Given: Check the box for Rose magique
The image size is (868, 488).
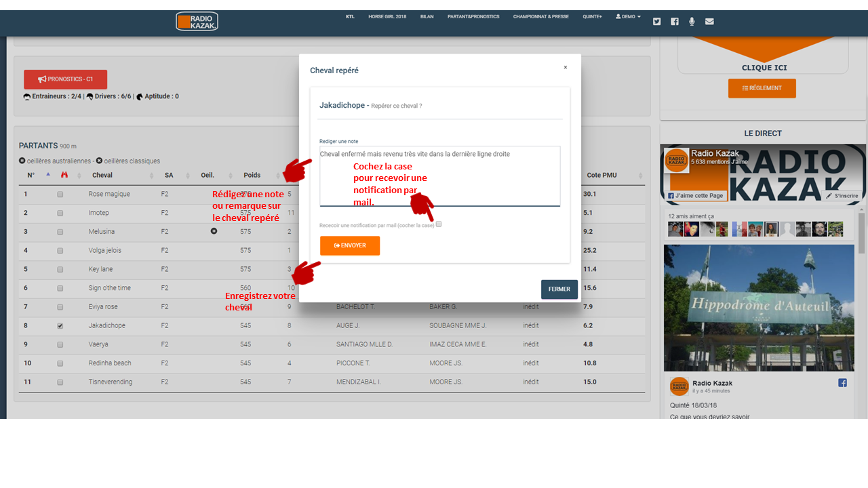Looking at the screenshot, I should [x=60, y=194].
